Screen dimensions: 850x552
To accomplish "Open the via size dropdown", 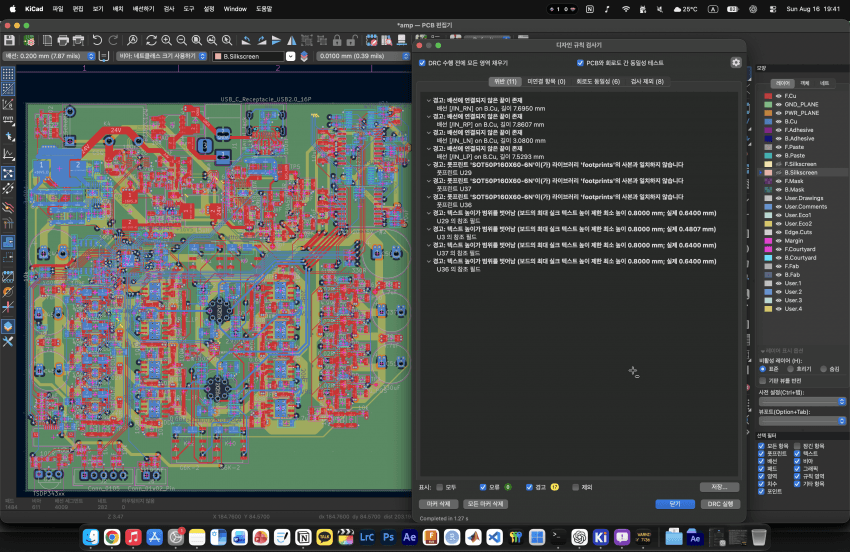I will tap(163, 56).
